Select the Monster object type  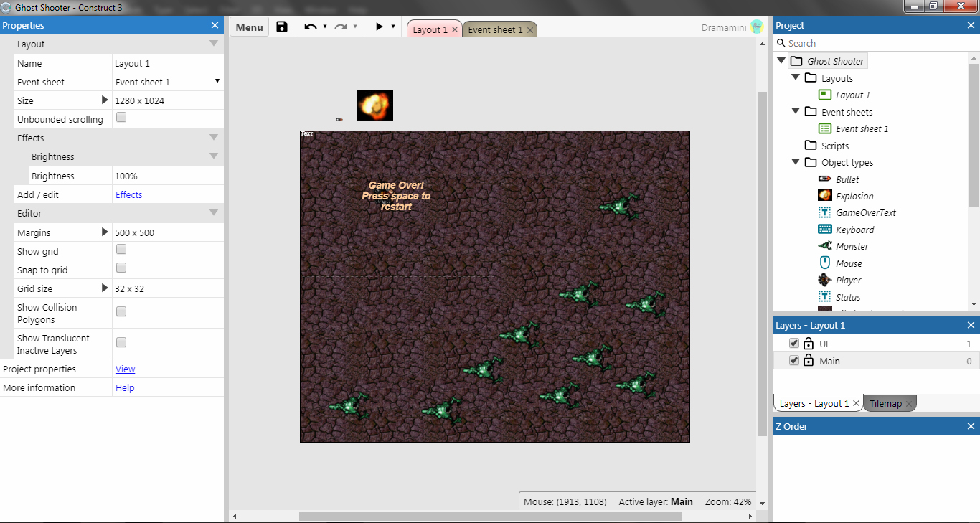[x=852, y=246]
